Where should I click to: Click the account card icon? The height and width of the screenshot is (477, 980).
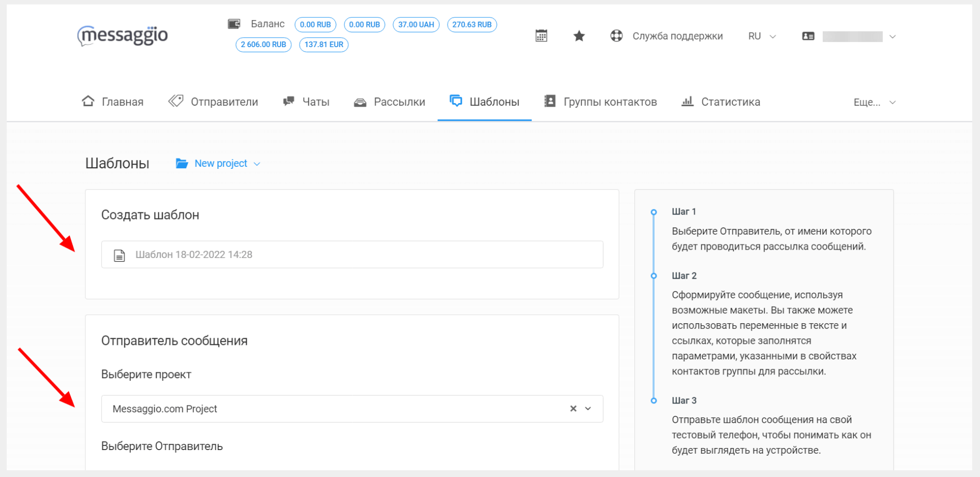[808, 36]
